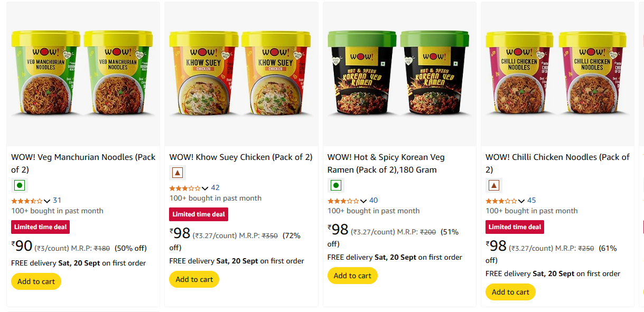This screenshot has width=644, height=312.
Task: Open 45 reviews link for Chilli Chicken Noodles
Action: (x=531, y=200)
